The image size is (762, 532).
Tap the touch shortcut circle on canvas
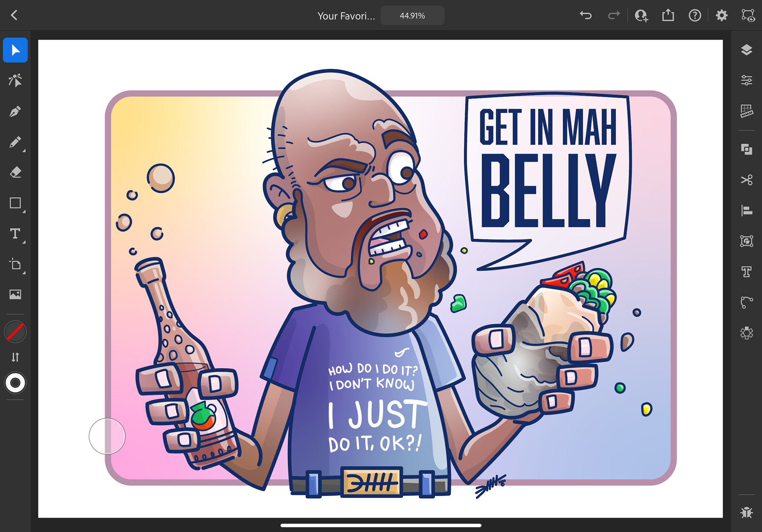click(x=107, y=436)
